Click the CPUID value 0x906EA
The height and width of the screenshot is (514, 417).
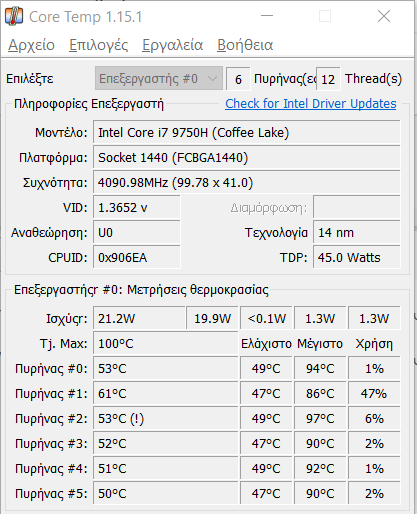tap(137, 258)
